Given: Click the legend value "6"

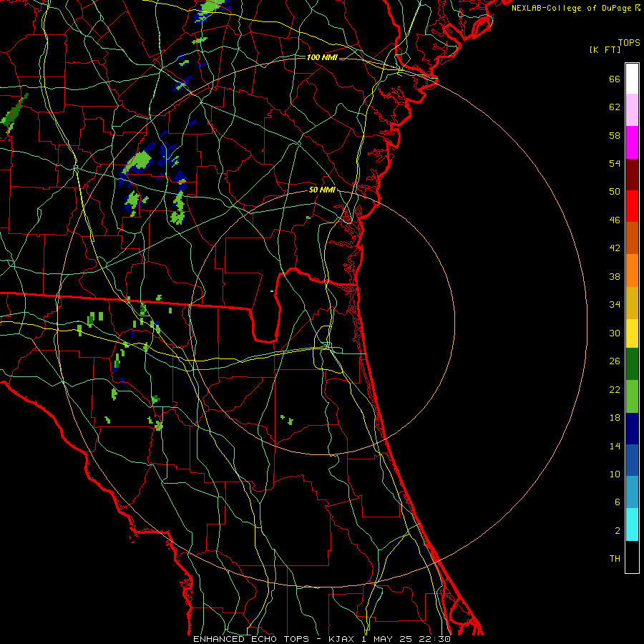Looking at the screenshot, I should point(618,502).
